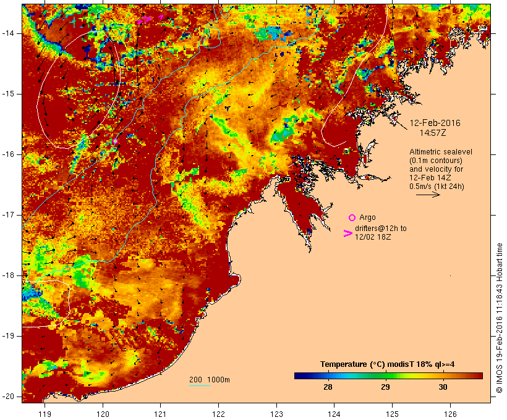Click the 'and velocity for' legend line
The image size is (507, 420).
436,169
